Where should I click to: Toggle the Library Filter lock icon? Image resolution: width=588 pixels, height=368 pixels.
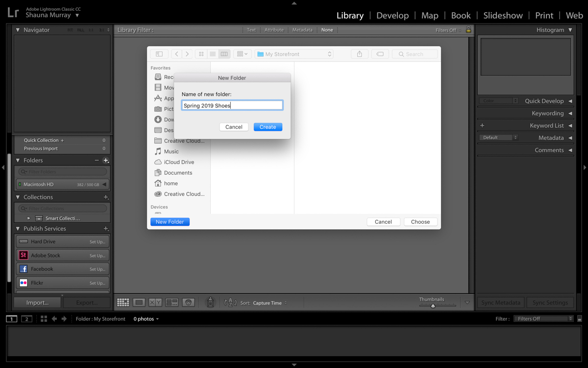point(468,30)
